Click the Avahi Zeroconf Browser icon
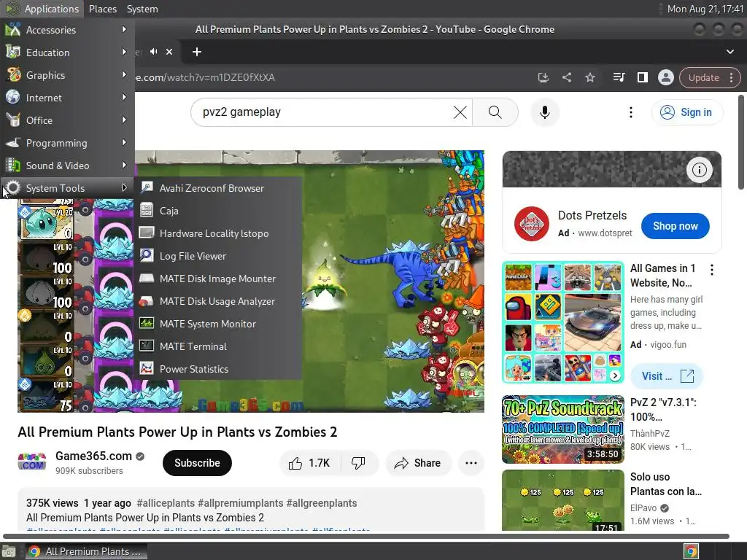The height and width of the screenshot is (560, 747). point(146,187)
